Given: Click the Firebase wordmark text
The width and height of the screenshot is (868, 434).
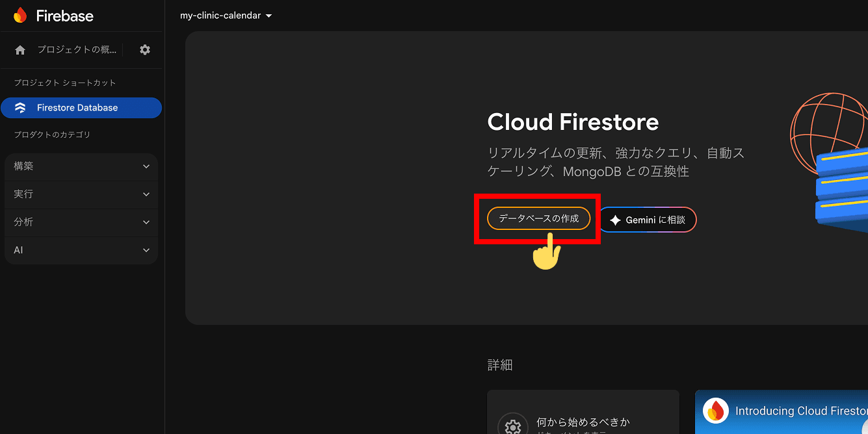Looking at the screenshot, I should (65, 16).
